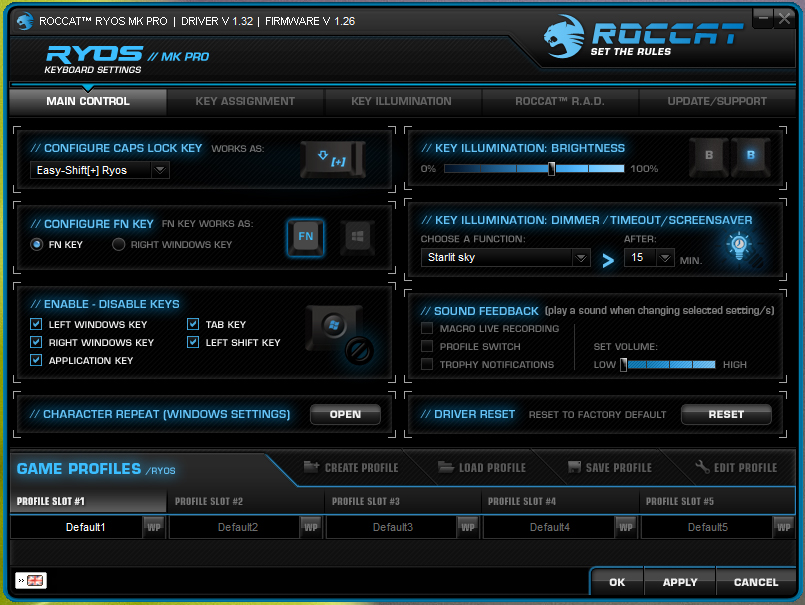Click WP button for Default4 profile

pyautogui.click(x=626, y=527)
